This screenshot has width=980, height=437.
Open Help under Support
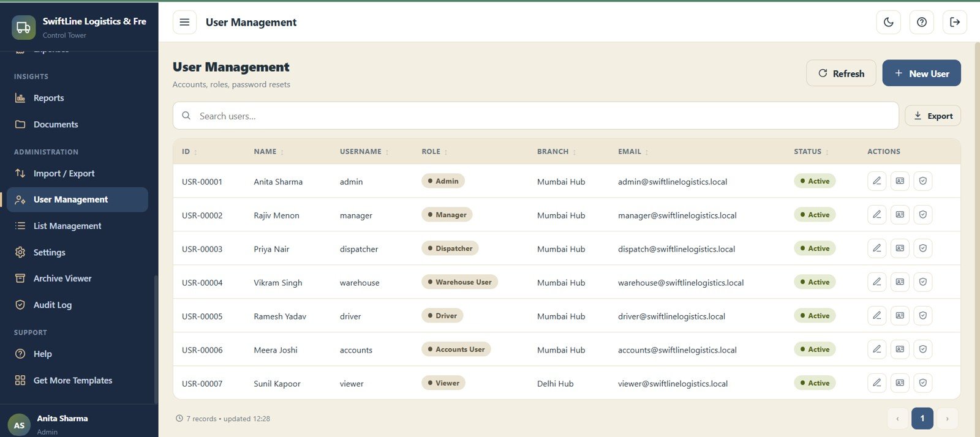click(x=77, y=354)
